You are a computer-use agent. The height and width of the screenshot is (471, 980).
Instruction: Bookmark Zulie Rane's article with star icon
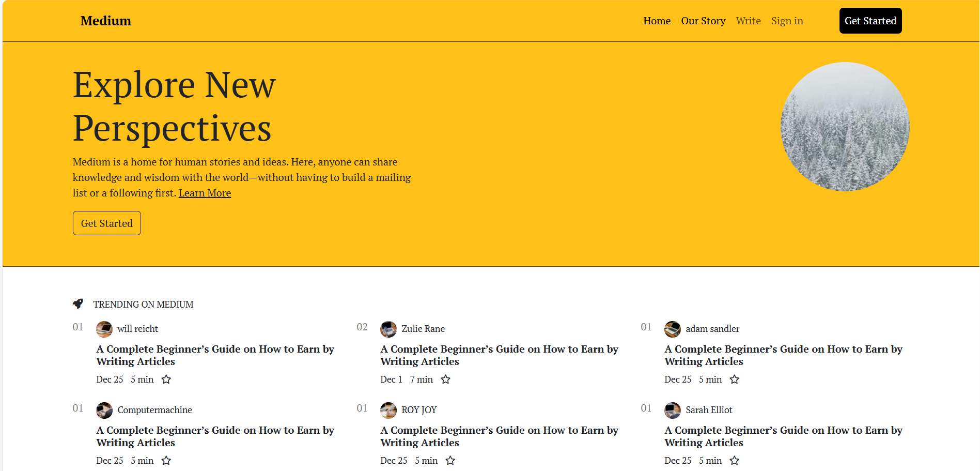tap(446, 379)
